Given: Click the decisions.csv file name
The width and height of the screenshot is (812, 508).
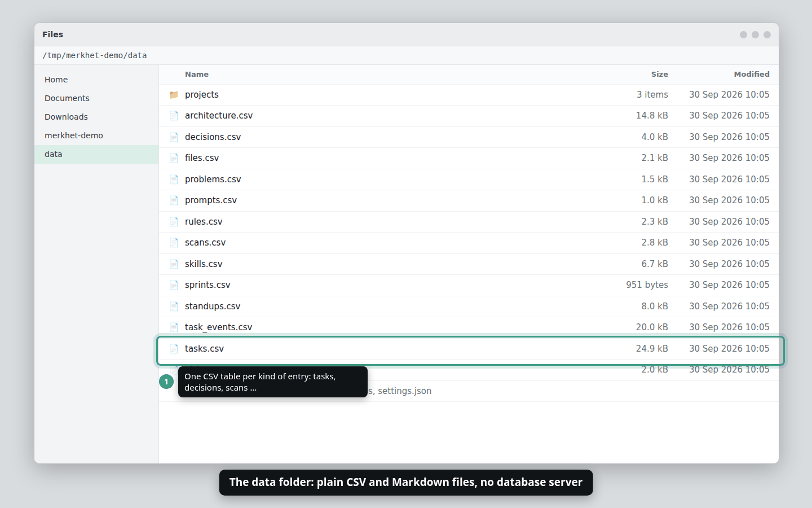Looking at the screenshot, I should tap(213, 137).
